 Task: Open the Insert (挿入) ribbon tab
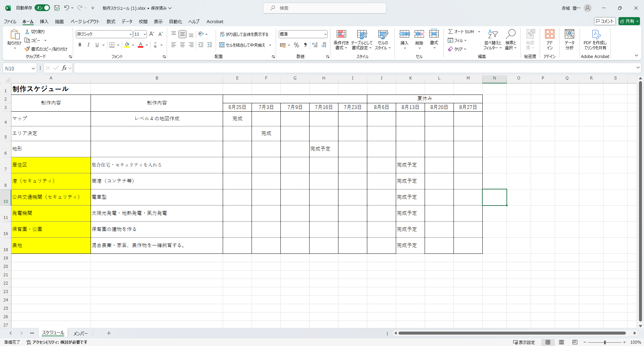(x=44, y=21)
